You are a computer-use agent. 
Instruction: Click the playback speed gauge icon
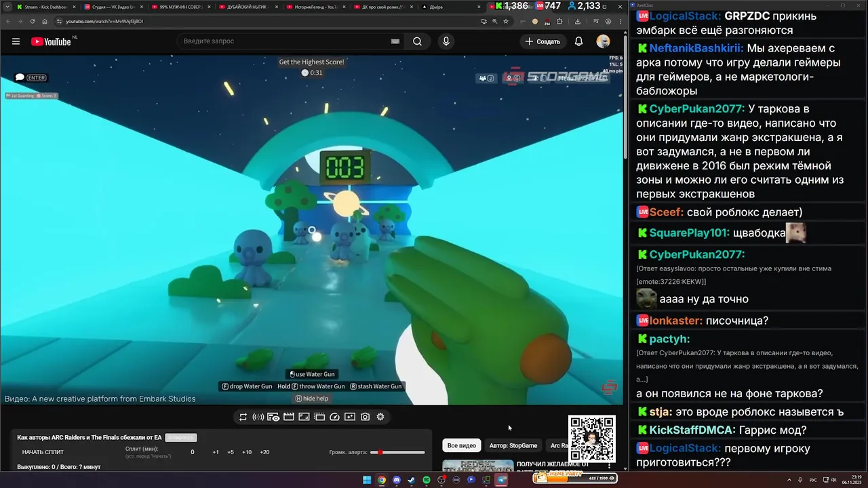click(334, 417)
